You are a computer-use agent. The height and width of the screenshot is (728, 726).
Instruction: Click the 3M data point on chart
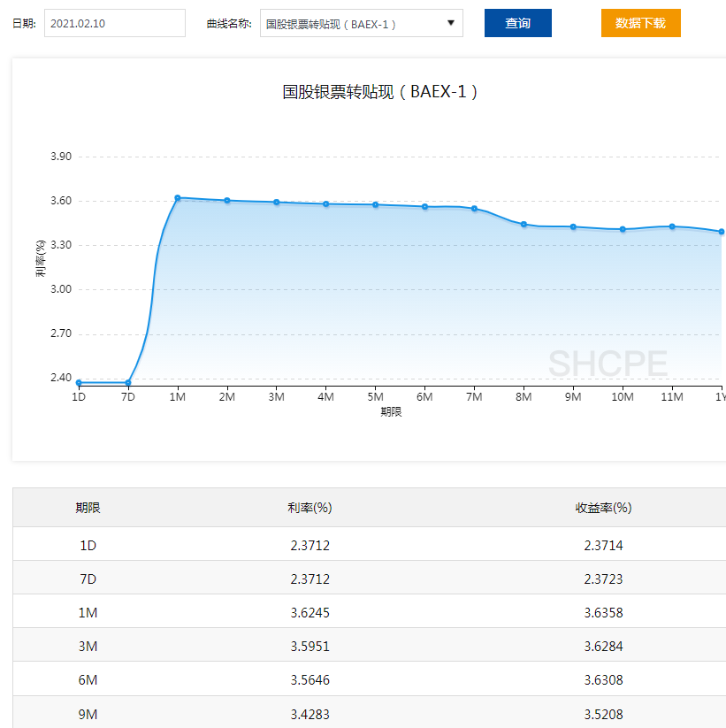(277, 203)
